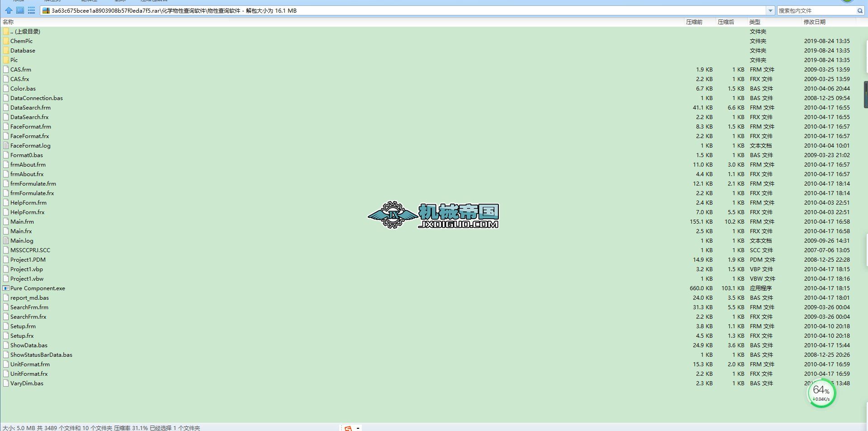Click the archive path text in address bar
This screenshot has height=431, width=868.
click(x=174, y=10)
